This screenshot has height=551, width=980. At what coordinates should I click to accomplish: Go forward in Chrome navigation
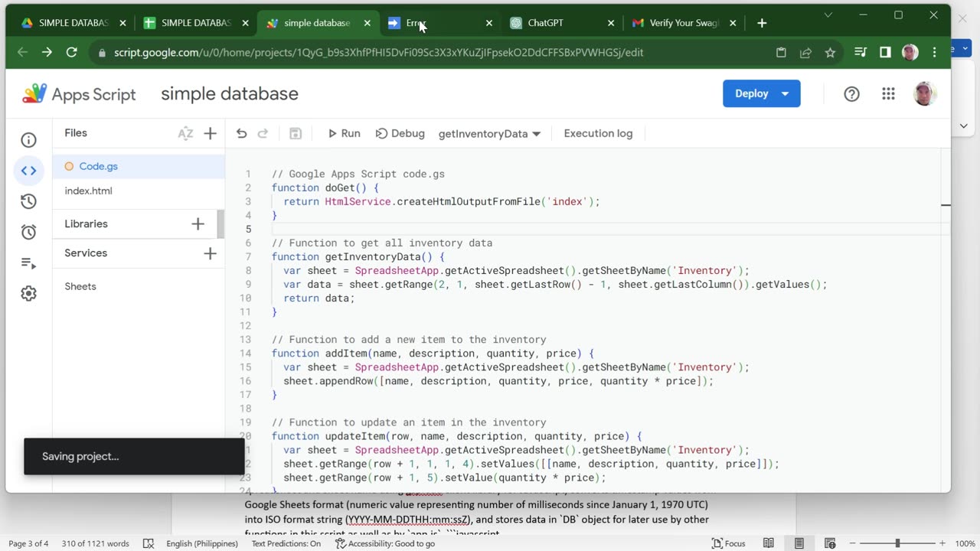(47, 52)
